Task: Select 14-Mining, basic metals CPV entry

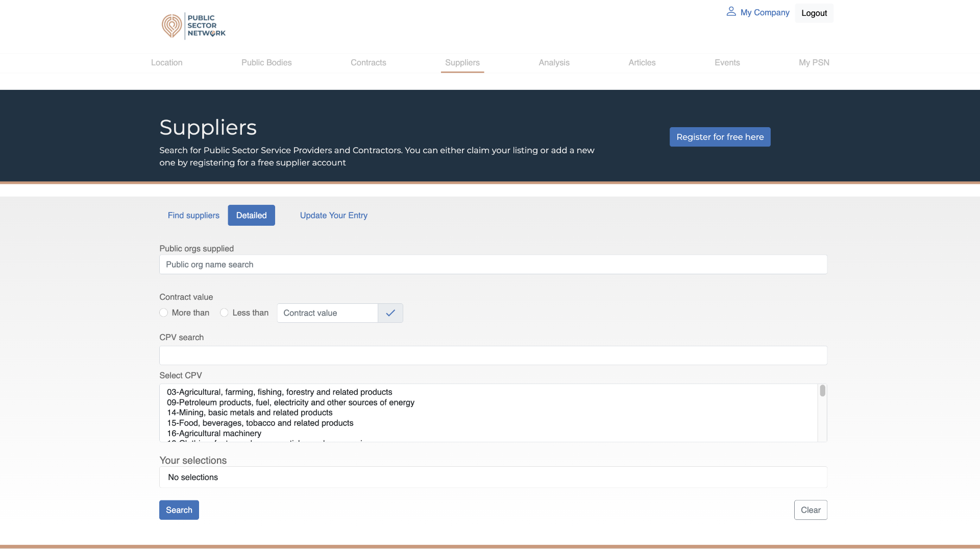Action: 250,413
